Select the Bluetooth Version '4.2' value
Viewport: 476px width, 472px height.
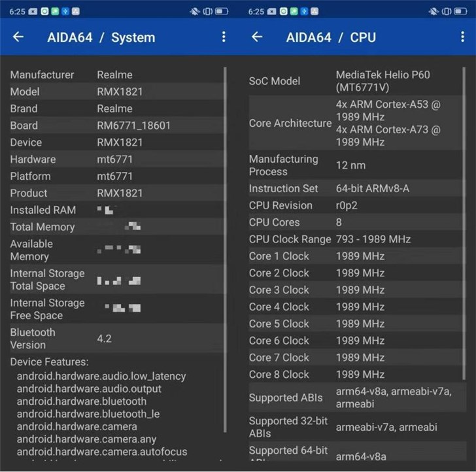104,339
